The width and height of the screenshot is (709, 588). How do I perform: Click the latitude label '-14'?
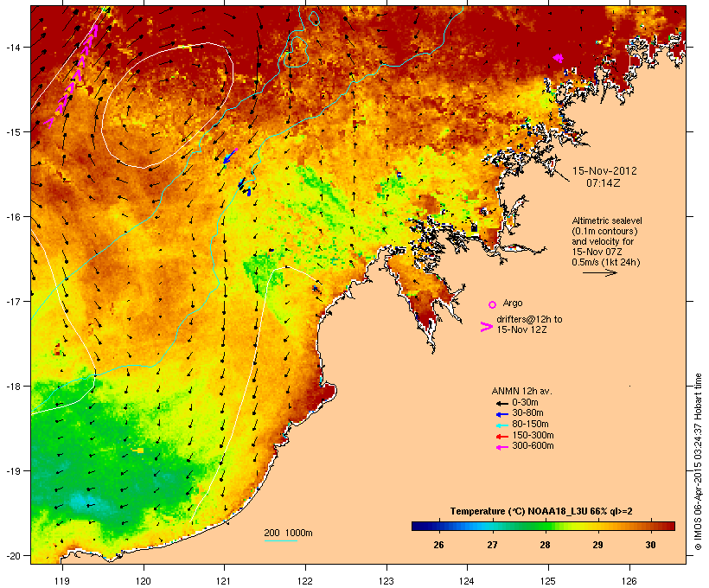tap(12, 47)
